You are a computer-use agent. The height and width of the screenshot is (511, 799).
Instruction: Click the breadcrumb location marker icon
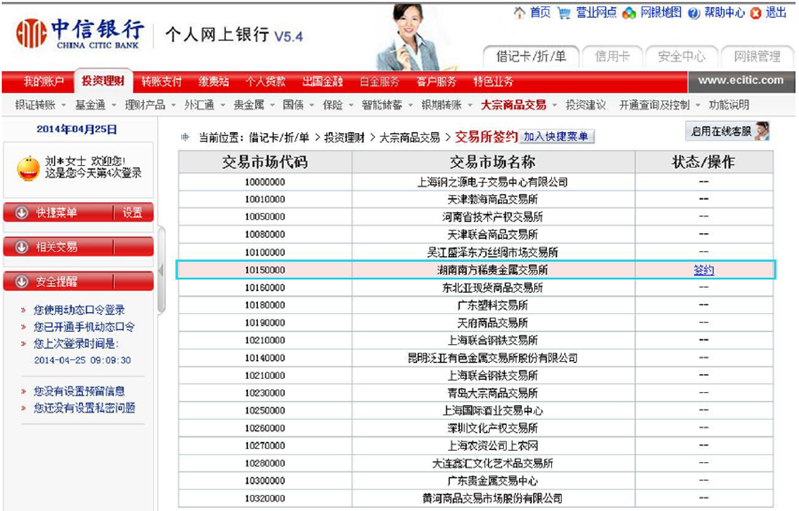pos(185,137)
